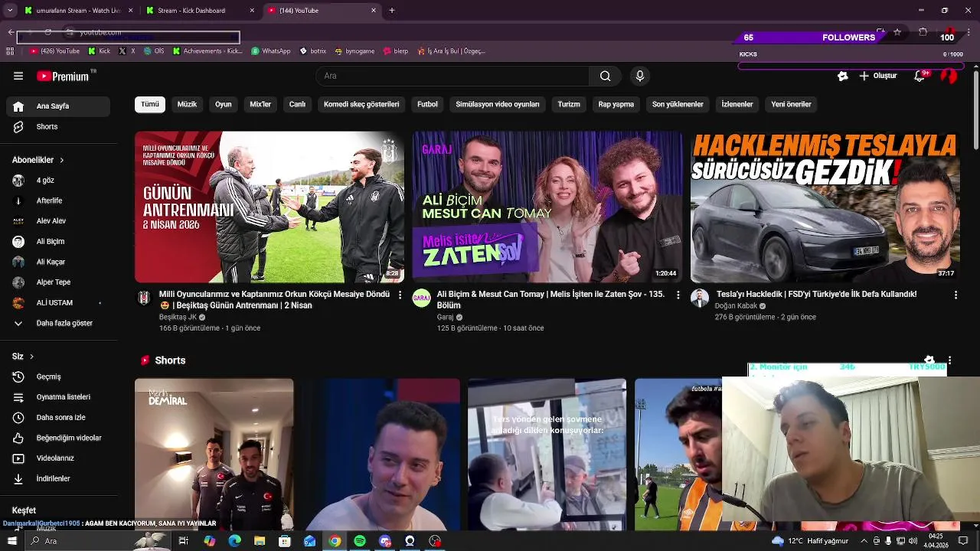Open File Explorer from the taskbar

click(x=260, y=541)
